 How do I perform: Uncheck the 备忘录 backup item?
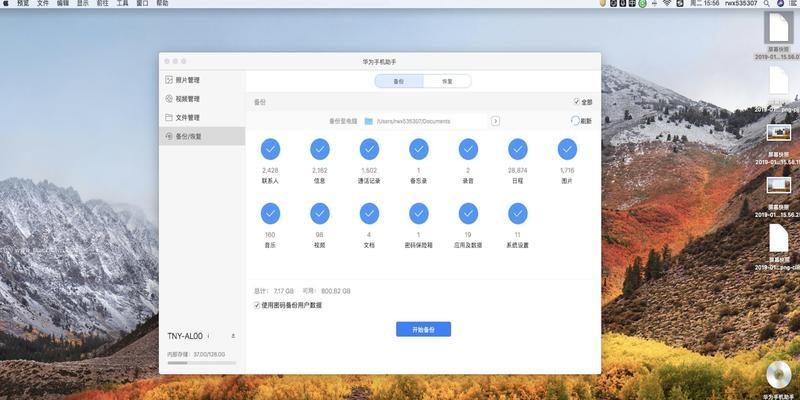(x=419, y=149)
